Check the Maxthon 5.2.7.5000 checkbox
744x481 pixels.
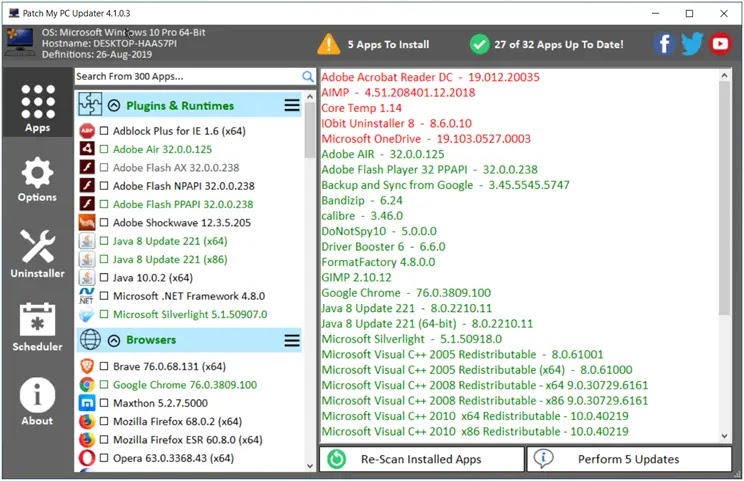point(104,403)
